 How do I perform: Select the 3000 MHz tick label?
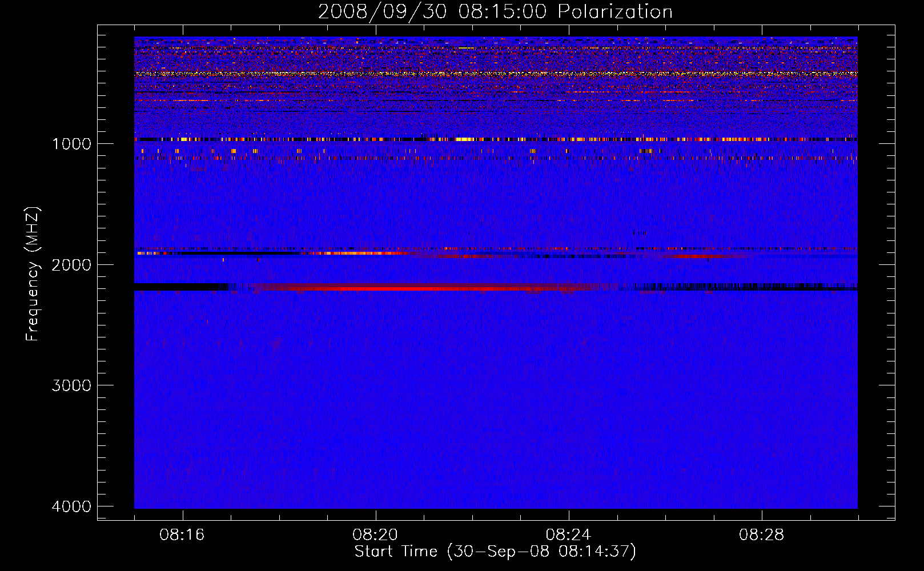(x=71, y=385)
